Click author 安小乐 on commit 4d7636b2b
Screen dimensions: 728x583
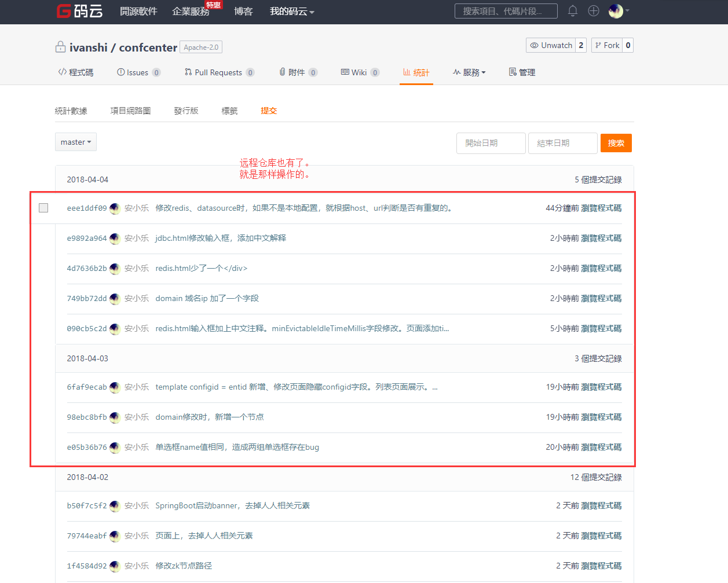point(137,268)
